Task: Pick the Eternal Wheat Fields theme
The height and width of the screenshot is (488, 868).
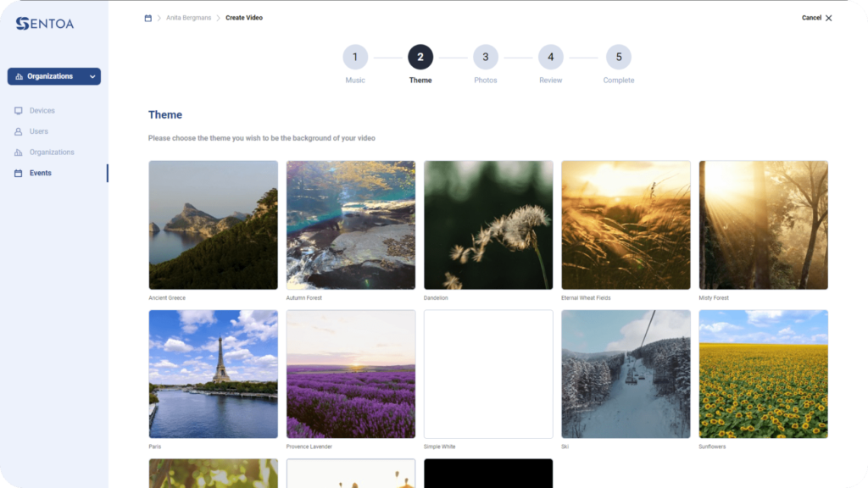Action: (x=626, y=225)
